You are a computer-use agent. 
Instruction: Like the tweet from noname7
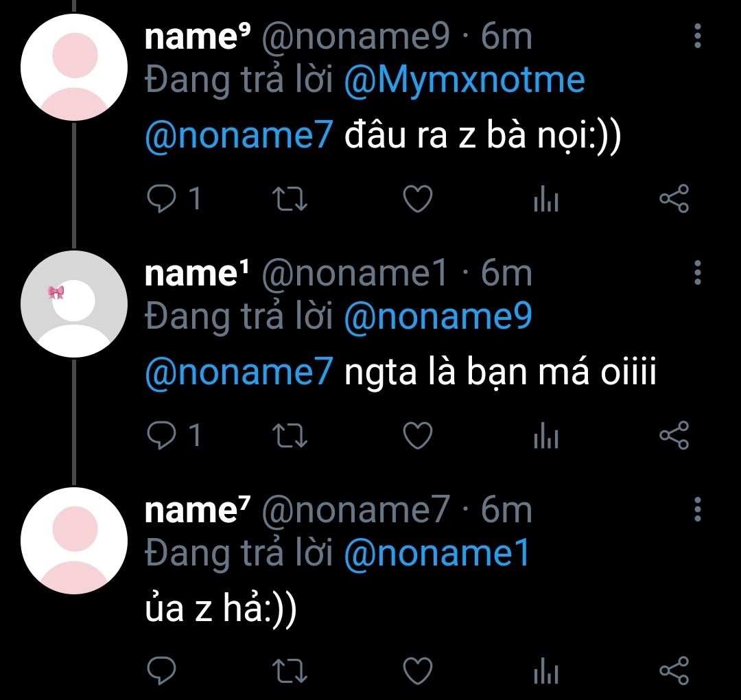click(416, 671)
